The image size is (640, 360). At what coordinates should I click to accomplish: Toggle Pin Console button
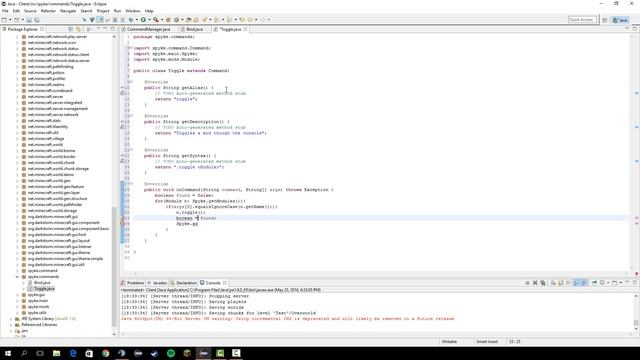click(594, 282)
